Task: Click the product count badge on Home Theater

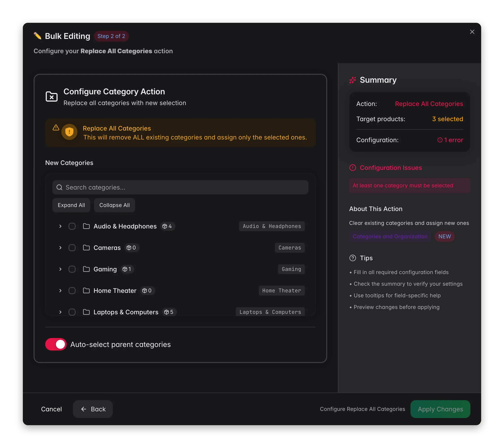Action: click(147, 291)
